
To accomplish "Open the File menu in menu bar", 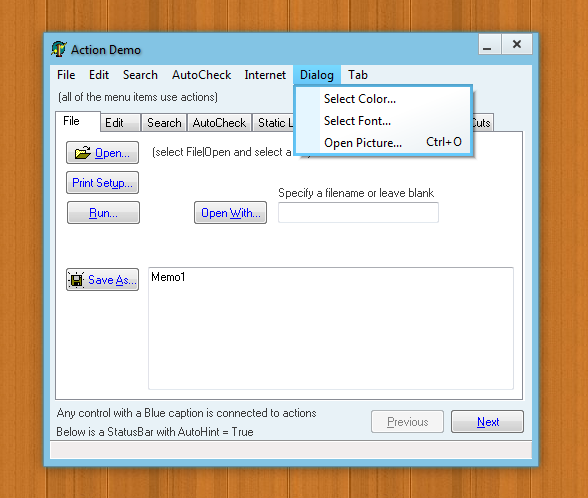I will pyautogui.click(x=66, y=75).
